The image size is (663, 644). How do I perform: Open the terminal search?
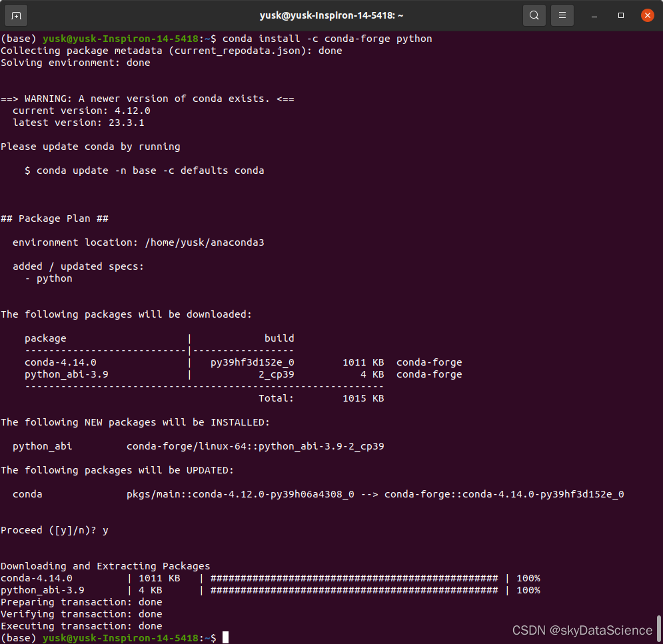[534, 15]
